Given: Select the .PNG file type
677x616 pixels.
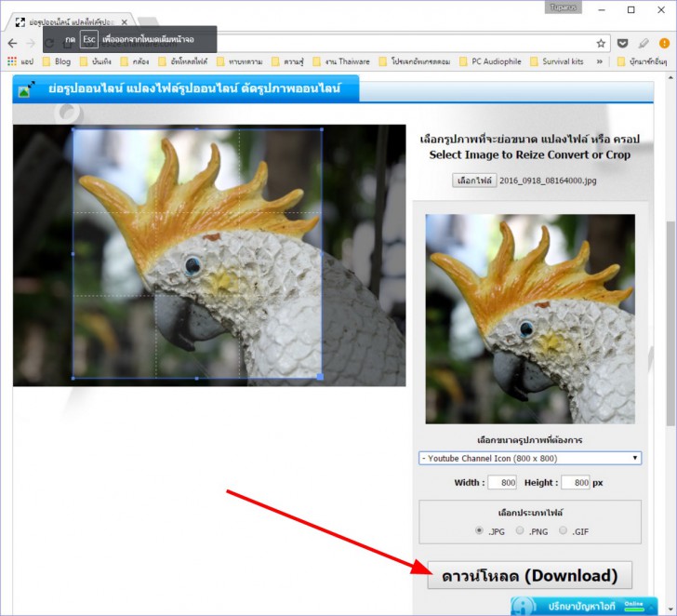Looking at the screenshot, I should pyautogui.click(x=520, y=530).
